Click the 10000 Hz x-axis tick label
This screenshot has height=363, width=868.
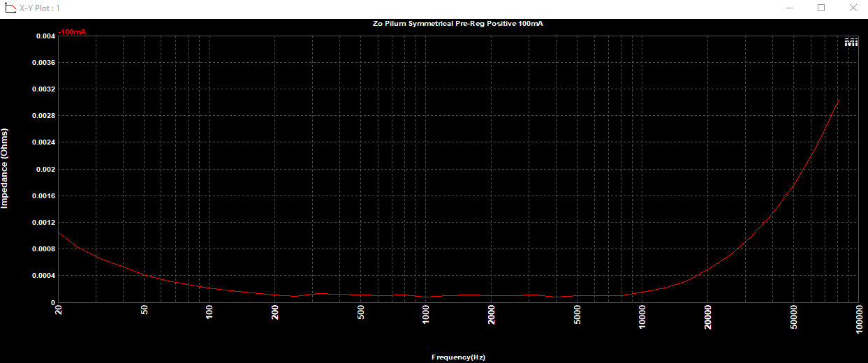[642, 316]
